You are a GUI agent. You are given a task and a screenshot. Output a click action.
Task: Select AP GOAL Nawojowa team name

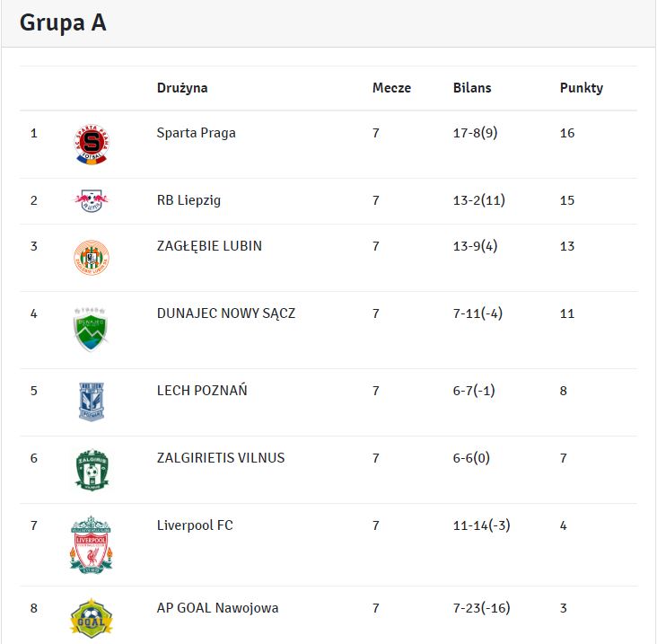click(x=217, y=608)
